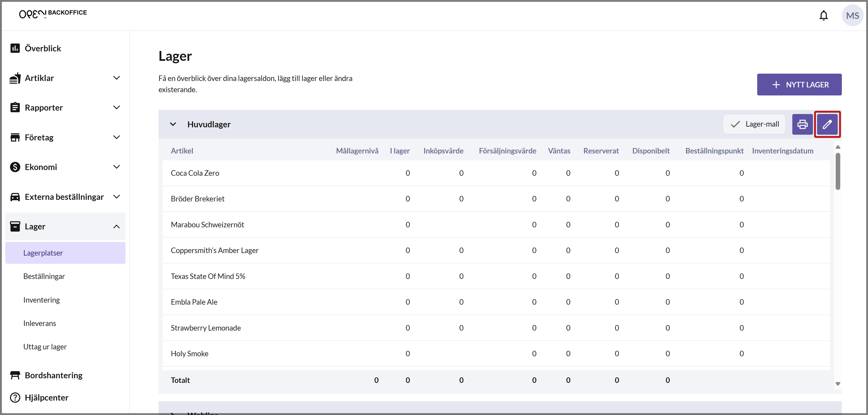
Task: Select the Coca Cola Zero row
Action: pos(496,173)
